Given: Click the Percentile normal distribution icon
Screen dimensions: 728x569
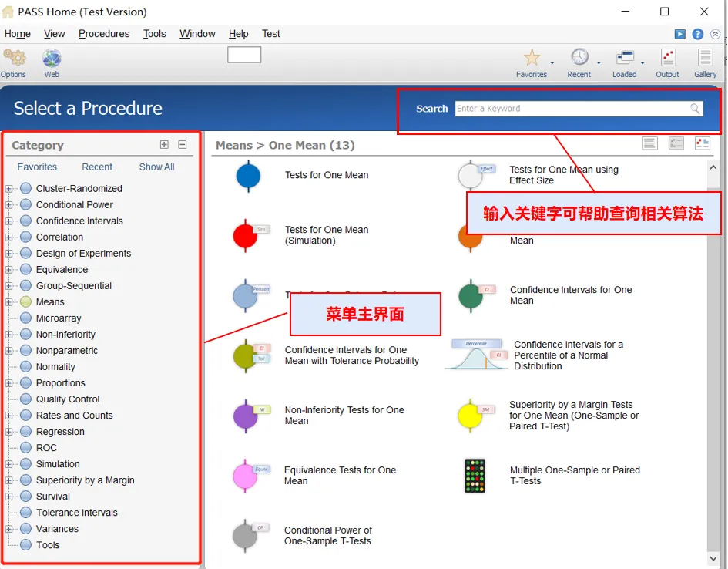Looking at the screenshot, I should [476, 355].
